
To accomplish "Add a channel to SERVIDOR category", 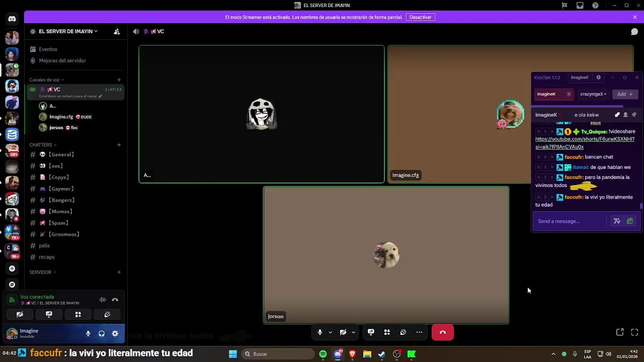I will tap(119, 272).
